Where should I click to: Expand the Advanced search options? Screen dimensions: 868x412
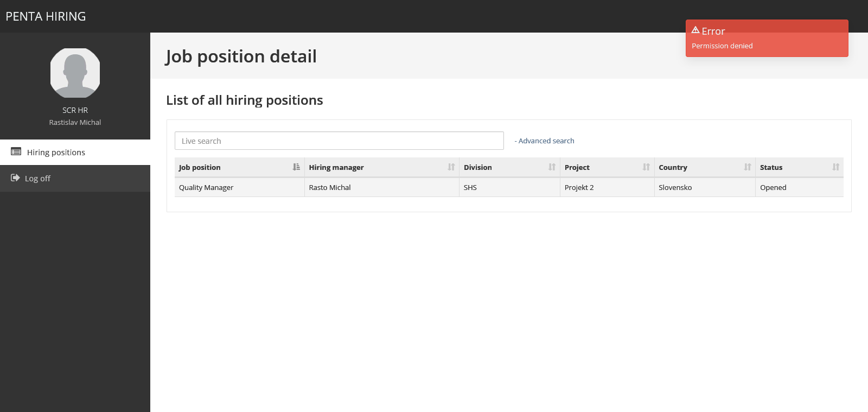click(x=545, y=141)
